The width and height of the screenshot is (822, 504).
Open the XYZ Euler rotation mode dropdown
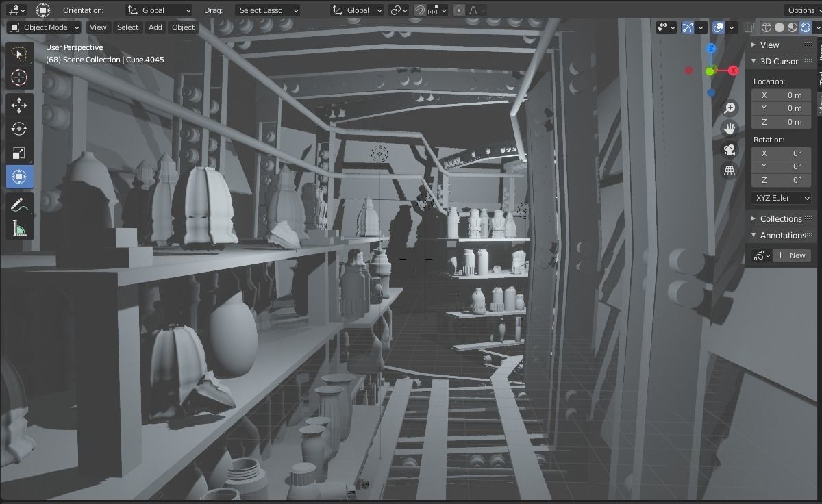pos(781,198)
